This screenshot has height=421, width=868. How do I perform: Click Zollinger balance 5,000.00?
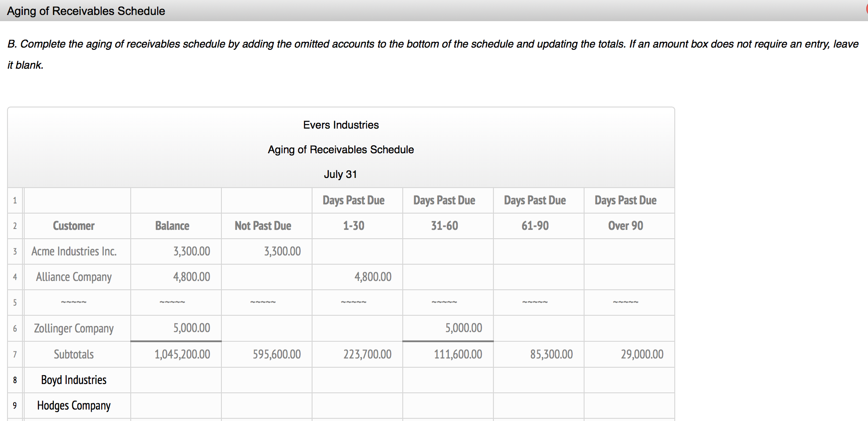click(192, 328)
